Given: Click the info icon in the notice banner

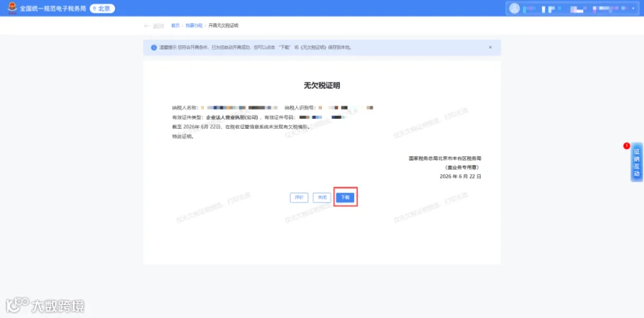Looking at the screenshot, I should pos(154,47).
